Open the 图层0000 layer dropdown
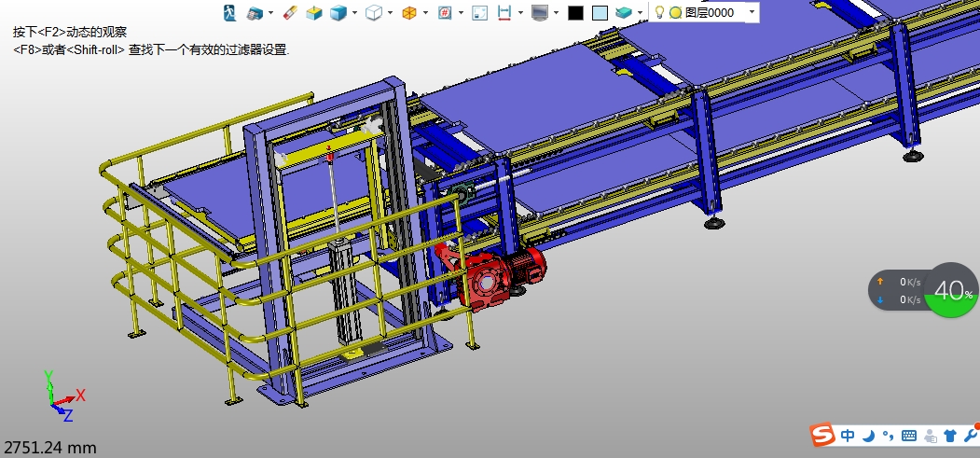This screenshot has height=458, width=980. (x=752, y=13)
